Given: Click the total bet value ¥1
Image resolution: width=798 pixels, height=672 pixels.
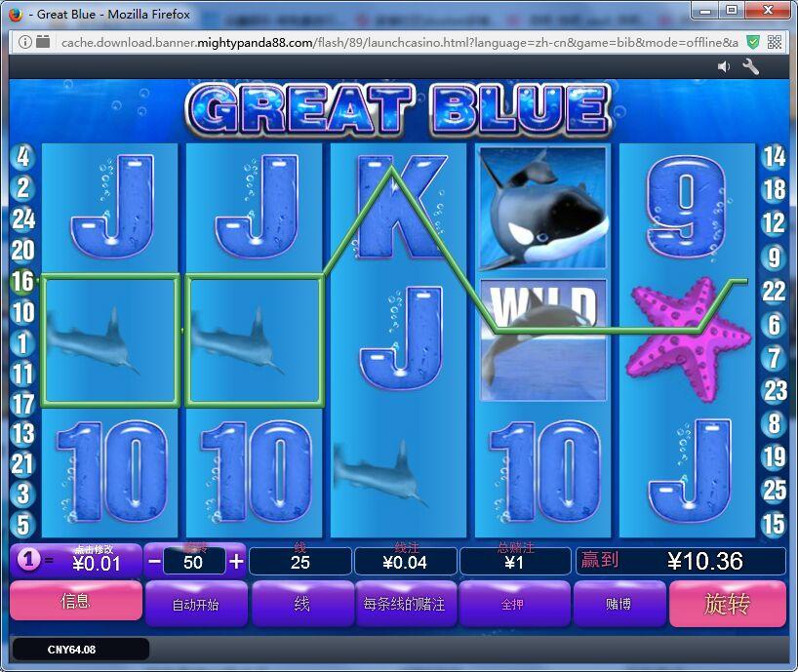Looking at the screenshot, I should (514, 562).
